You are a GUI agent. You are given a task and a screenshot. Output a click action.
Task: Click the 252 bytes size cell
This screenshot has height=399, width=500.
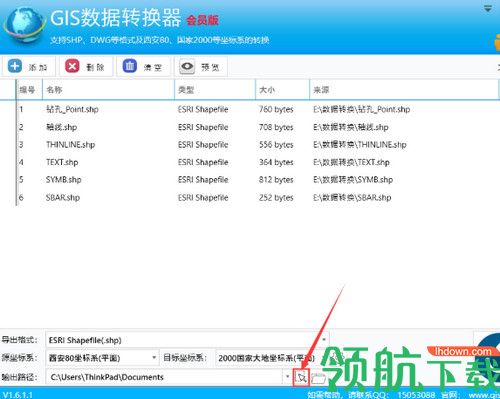click(x=276, y=197)
